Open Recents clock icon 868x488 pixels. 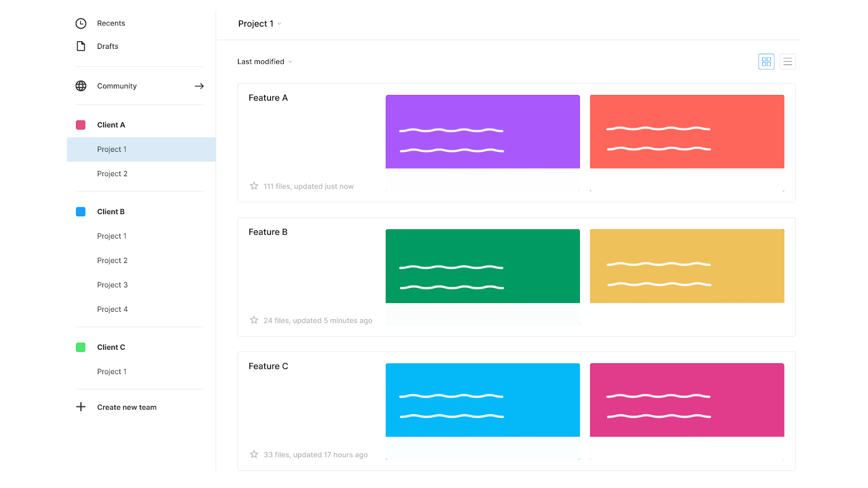tap(81, 23)
